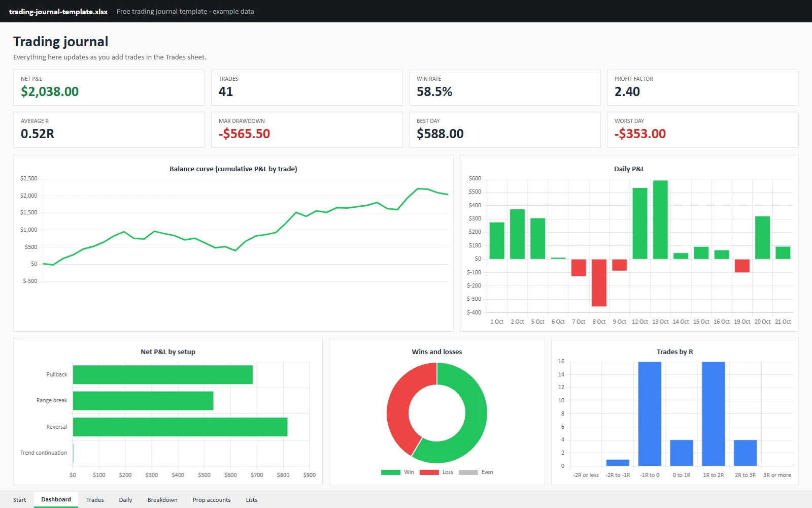The width and height of the screenshot is (812, 508).
Task: Click the Net P&L value $2,038.00
Action: tap(50, 92)
